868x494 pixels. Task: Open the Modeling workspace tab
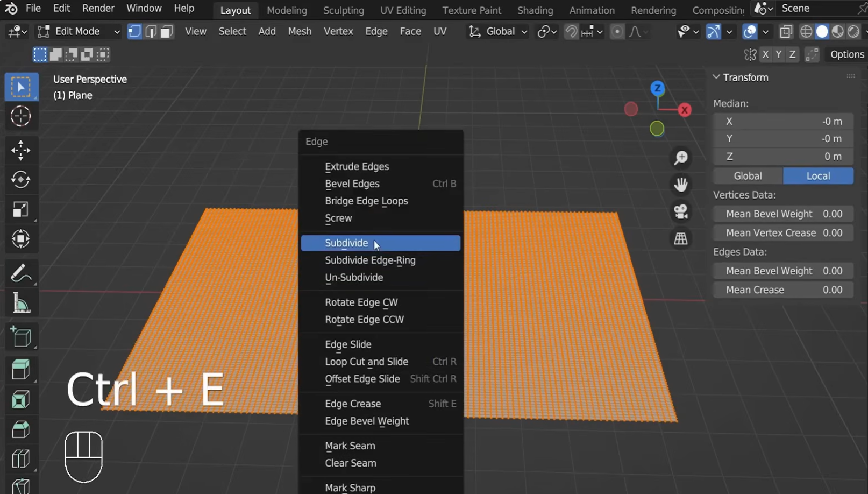(287, 10)
